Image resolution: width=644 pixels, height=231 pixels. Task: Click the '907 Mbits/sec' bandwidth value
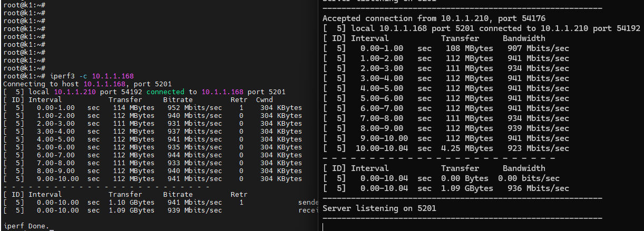[539, 48]
